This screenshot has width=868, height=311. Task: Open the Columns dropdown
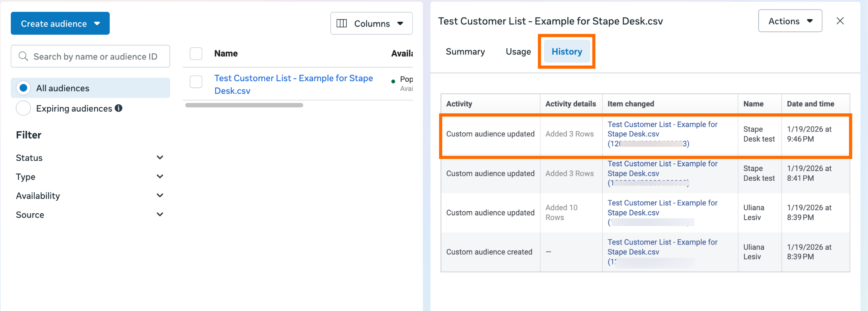coord(372,23)
